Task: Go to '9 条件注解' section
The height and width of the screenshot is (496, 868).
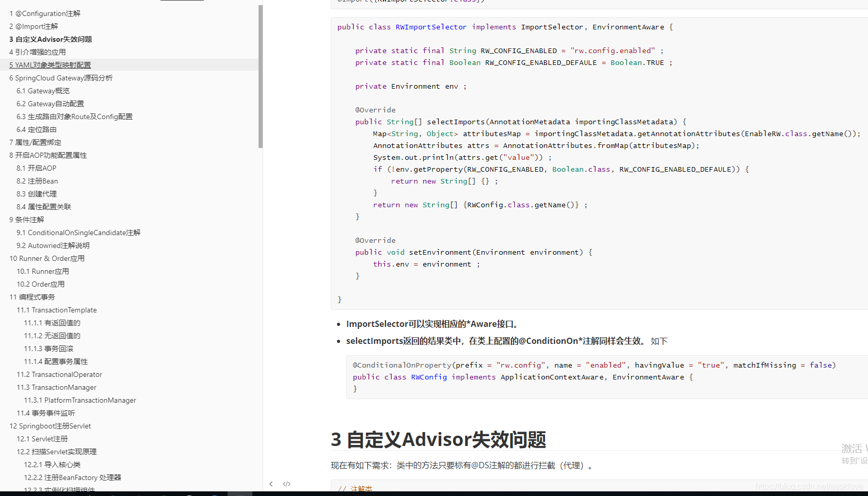Action: click(x=27, y=220)
